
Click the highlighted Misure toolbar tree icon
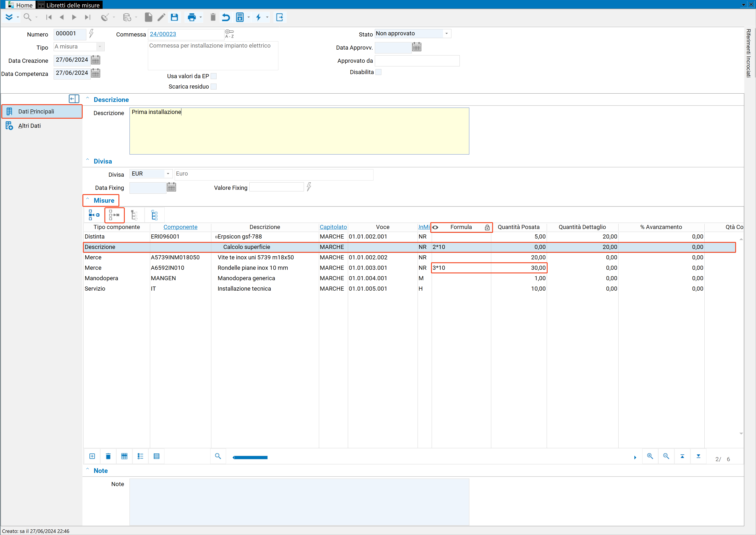(114, 215)
